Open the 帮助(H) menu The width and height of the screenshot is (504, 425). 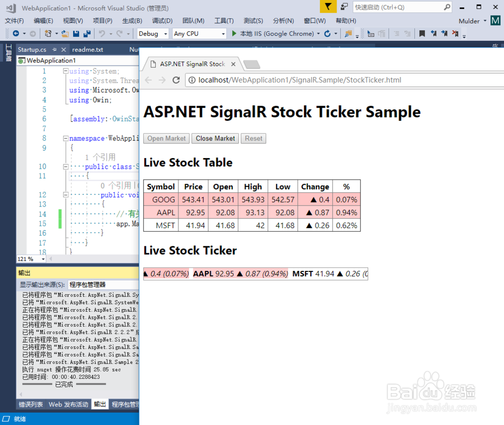[x=346, y=21]
